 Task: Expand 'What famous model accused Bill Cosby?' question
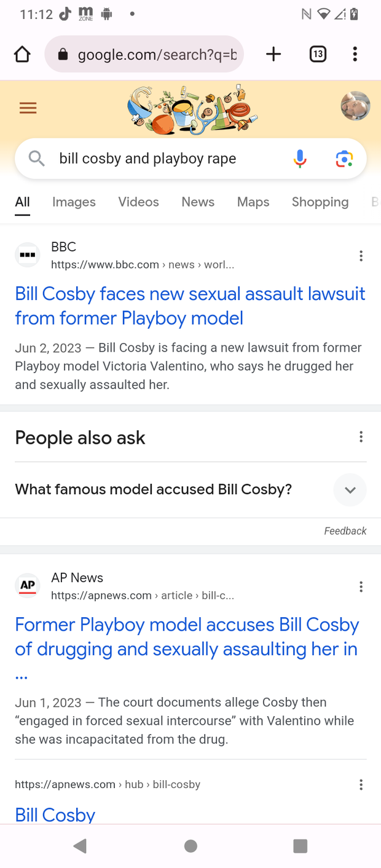point(190,490)
